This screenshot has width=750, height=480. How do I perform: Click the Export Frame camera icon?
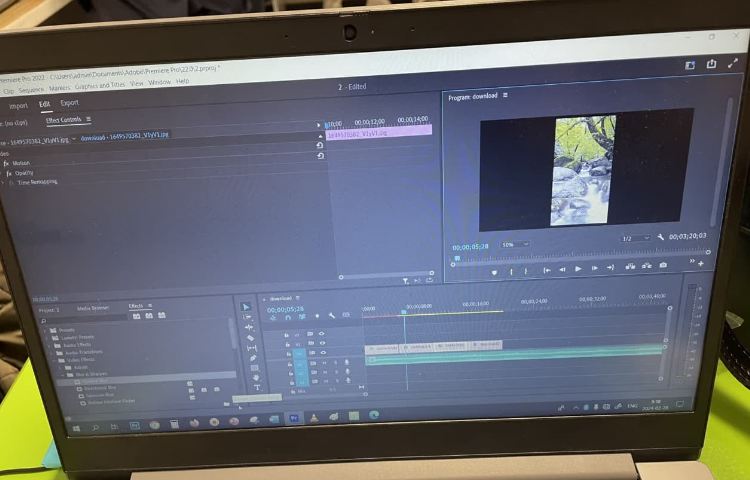click(x=663, y=265)
